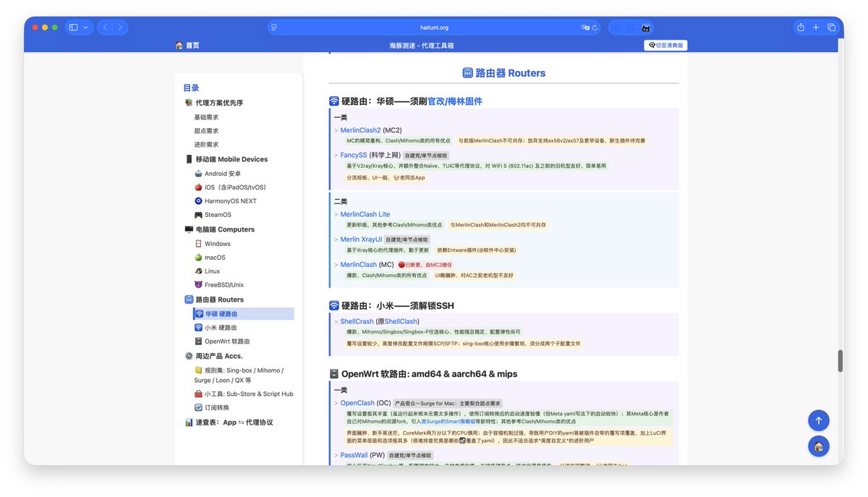The width and height of the screenshot is (868, 497).
Task: Click the blue scroll-to-top arrow button
Action: pos(818,420)
